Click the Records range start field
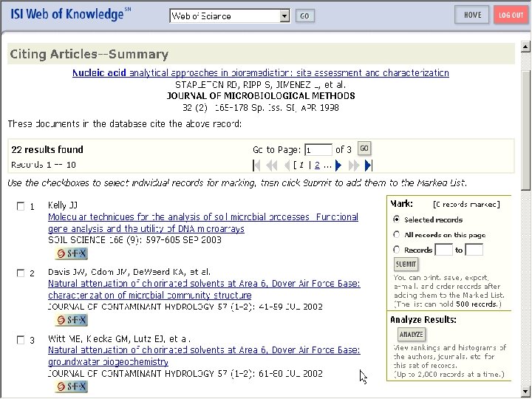Image resolution: width=532 pixels, height=399 pixels. coord(444,250)
